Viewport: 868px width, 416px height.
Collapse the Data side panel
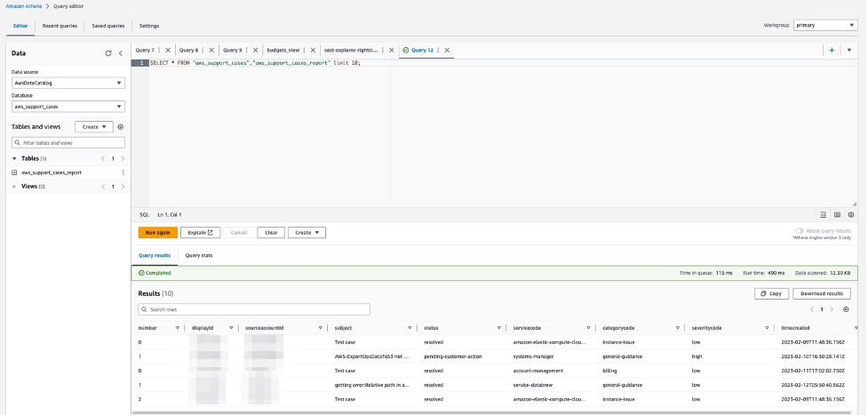pyautogui.click(x=121, y=53)
